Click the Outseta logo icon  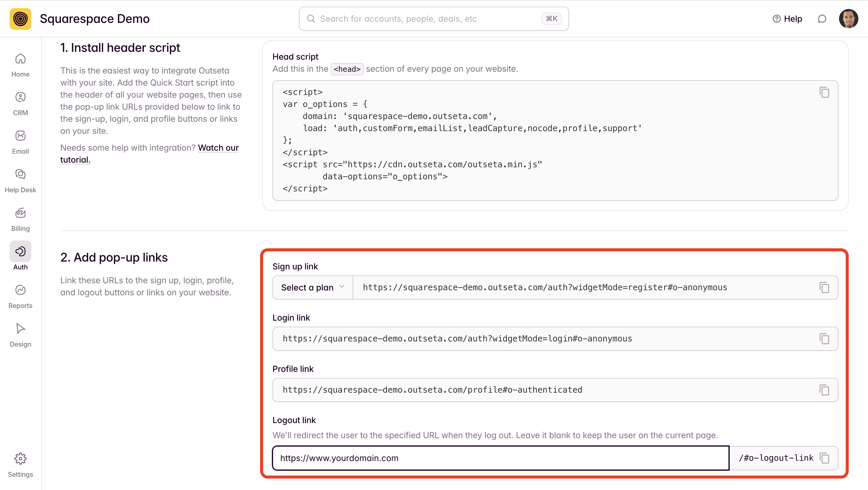click(20, 19)
